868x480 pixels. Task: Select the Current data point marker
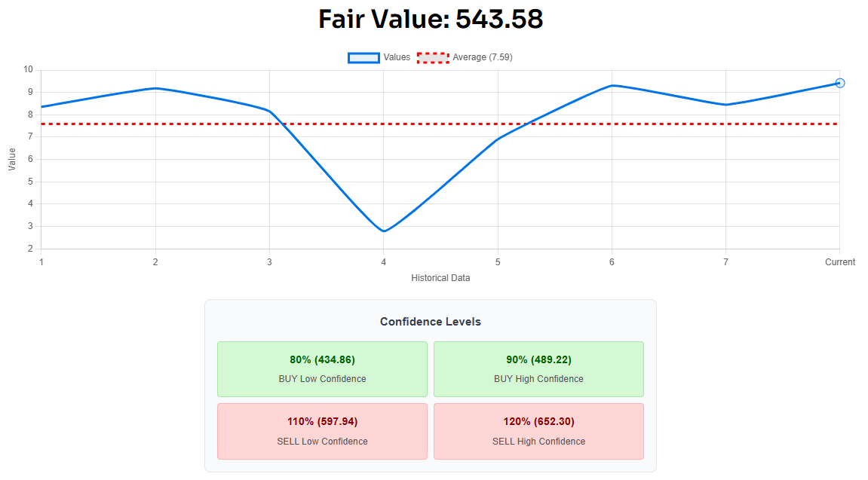coord(840,83)
